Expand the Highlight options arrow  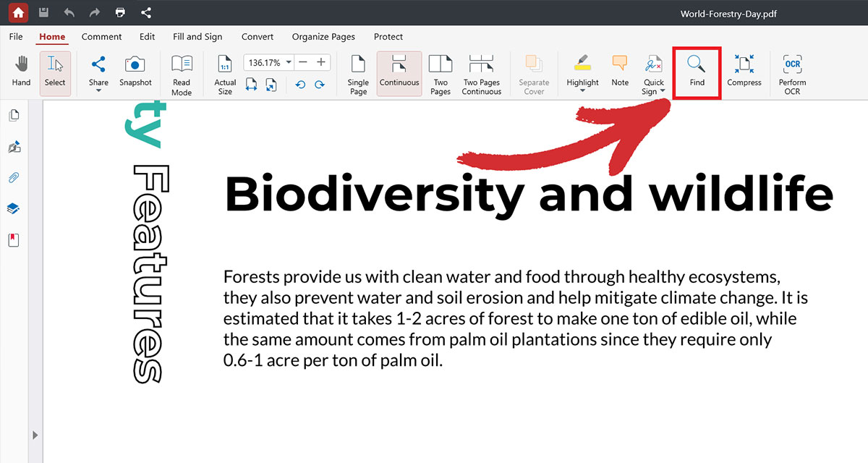coord(582,92)
